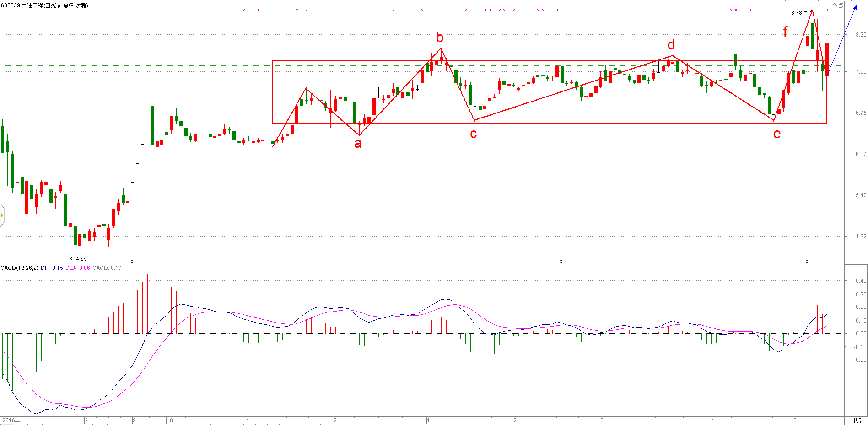The width and height of the screenshot is (868, 425).
Task: Click the blue forecast arrow head
Action: 855,8
